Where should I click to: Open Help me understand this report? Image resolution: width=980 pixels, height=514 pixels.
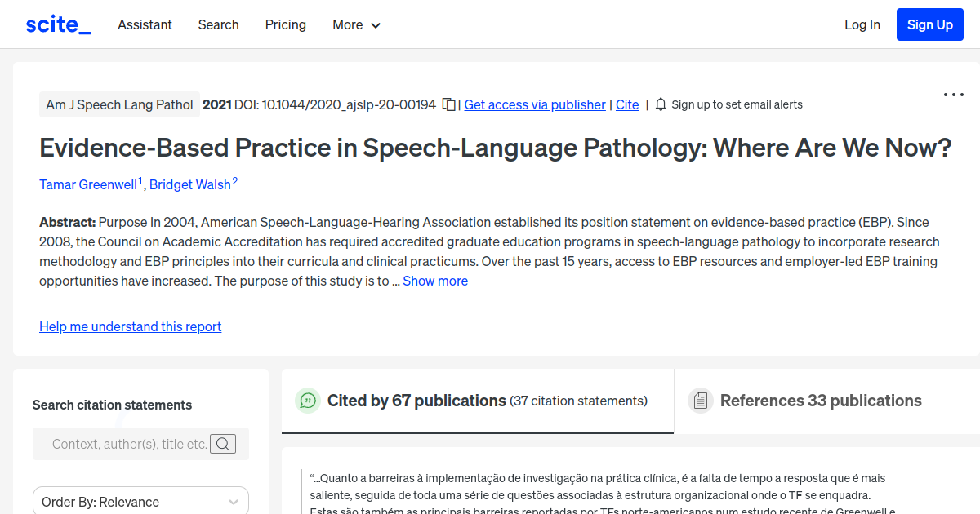130,326
